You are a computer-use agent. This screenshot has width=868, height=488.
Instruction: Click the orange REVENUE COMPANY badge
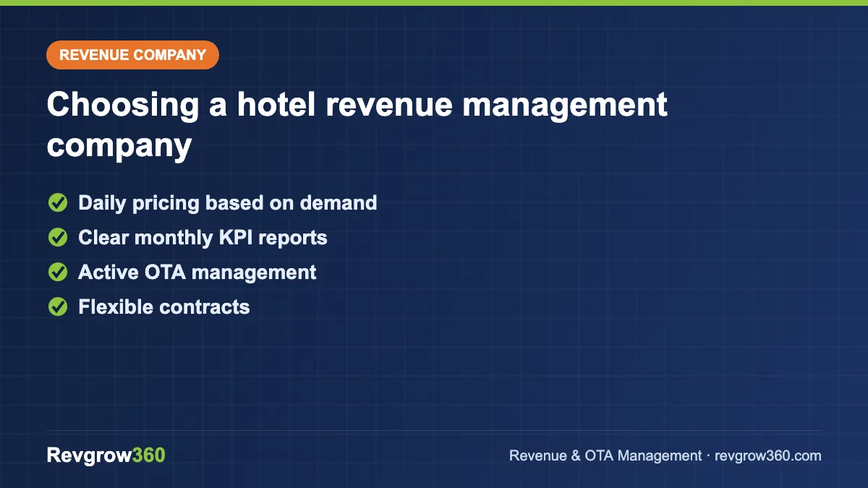[x=132, y=55]
